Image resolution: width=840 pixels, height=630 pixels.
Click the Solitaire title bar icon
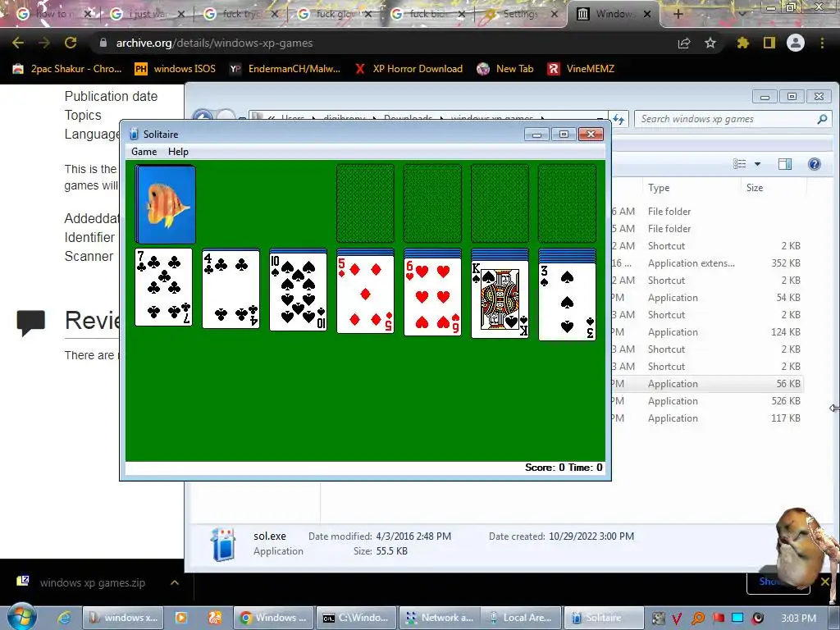pos(134,134)
